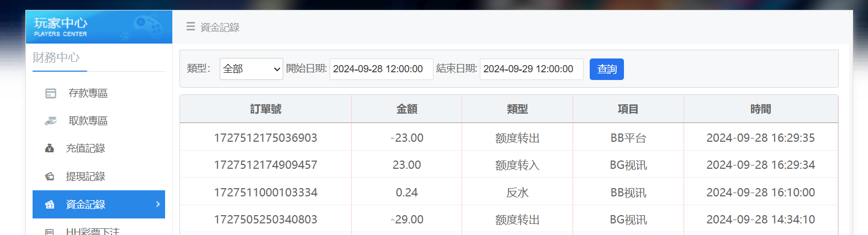Select 資金記錄 menu item

point(99,204)
